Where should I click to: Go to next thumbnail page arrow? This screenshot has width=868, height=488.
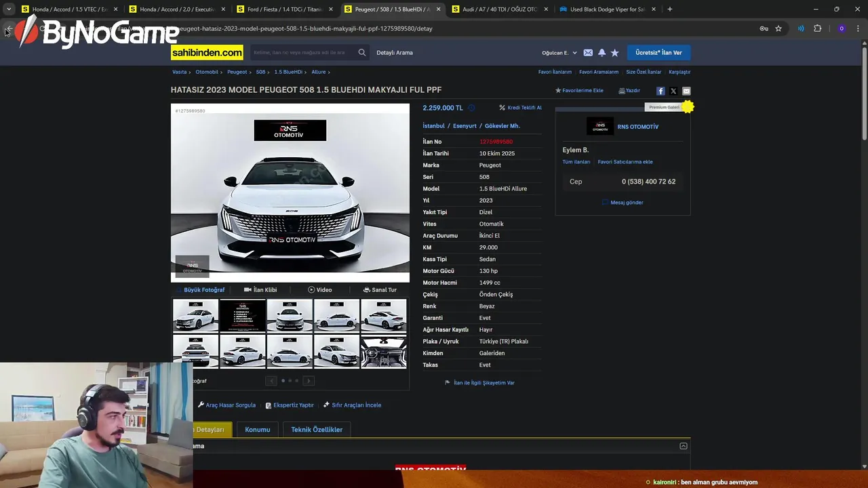[x=309, y=381]
